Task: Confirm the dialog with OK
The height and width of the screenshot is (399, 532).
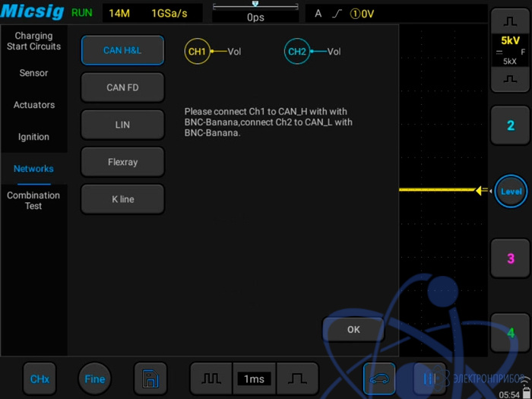Action: (x=353, y=330)
